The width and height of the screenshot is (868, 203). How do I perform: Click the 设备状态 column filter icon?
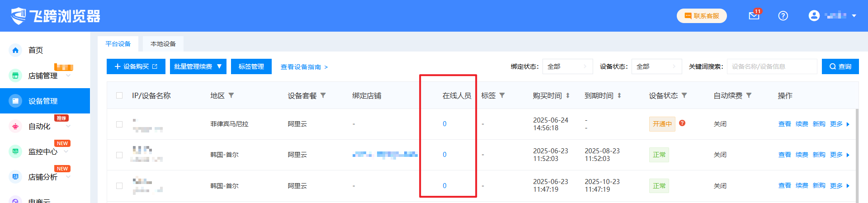coord(684,95)
